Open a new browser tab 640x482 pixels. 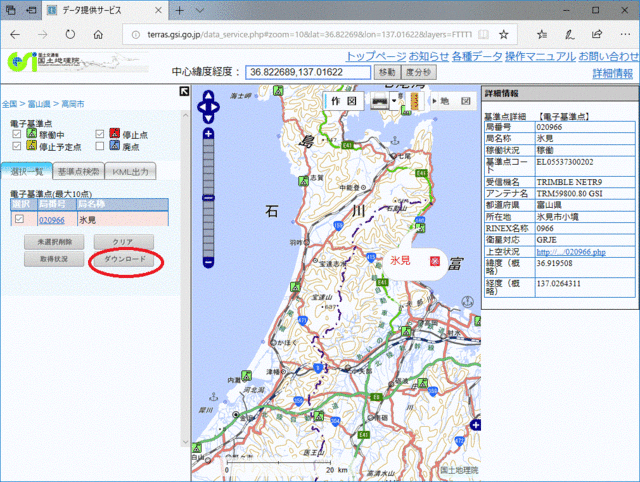(x=180, y=11)
